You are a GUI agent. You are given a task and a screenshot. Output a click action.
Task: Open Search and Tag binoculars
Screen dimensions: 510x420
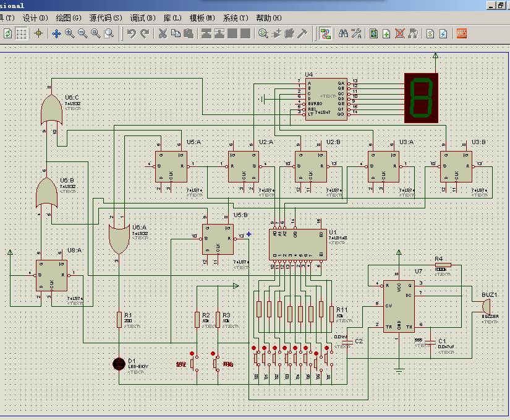pos(343,33)
